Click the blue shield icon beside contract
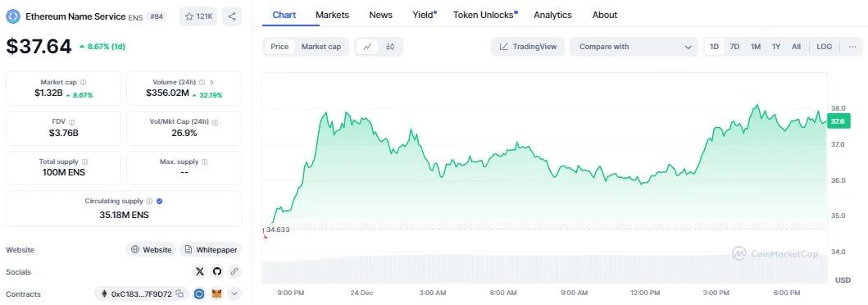The image size is (868, 305). pos(199,294)
